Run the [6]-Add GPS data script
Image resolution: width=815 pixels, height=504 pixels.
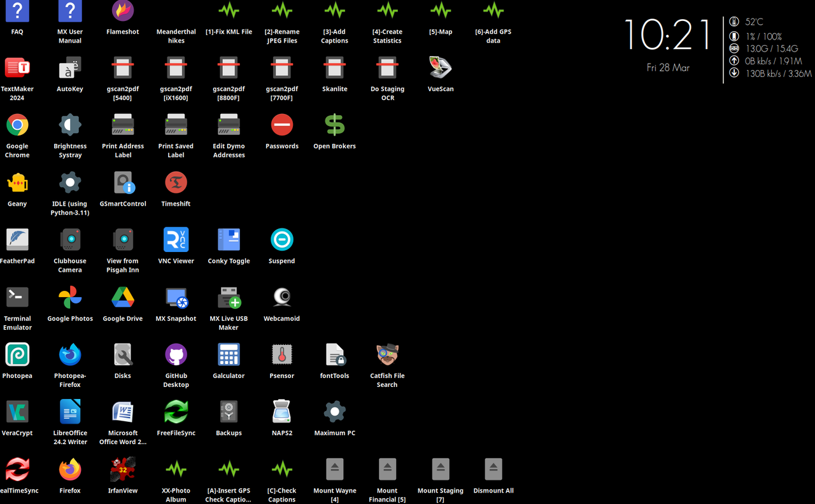pos(493,11)
